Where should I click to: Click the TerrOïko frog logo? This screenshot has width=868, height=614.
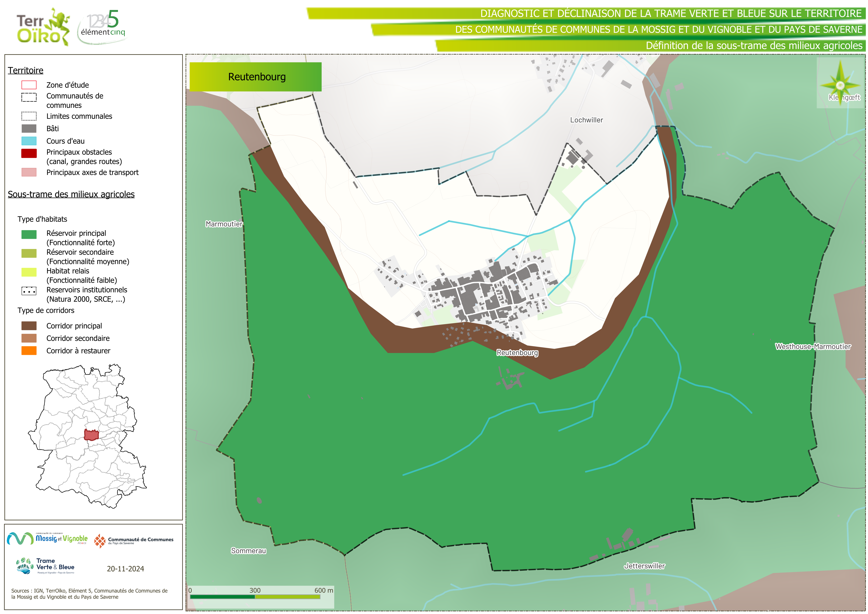click(43, 27)
